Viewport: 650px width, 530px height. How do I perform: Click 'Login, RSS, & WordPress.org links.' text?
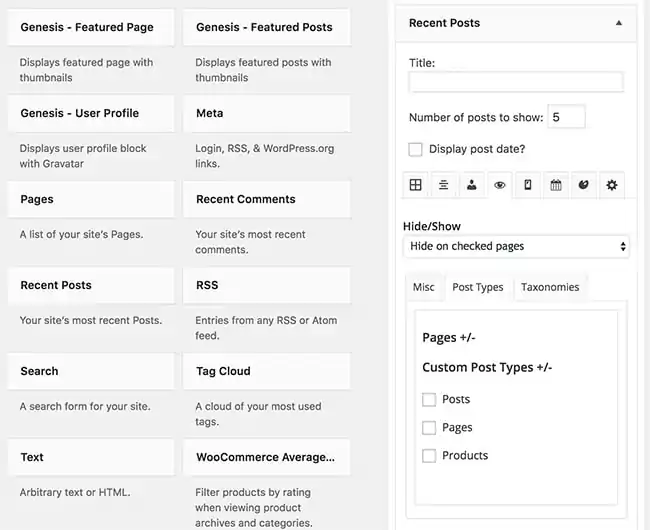pyautogui.click(x=264, y=156)
